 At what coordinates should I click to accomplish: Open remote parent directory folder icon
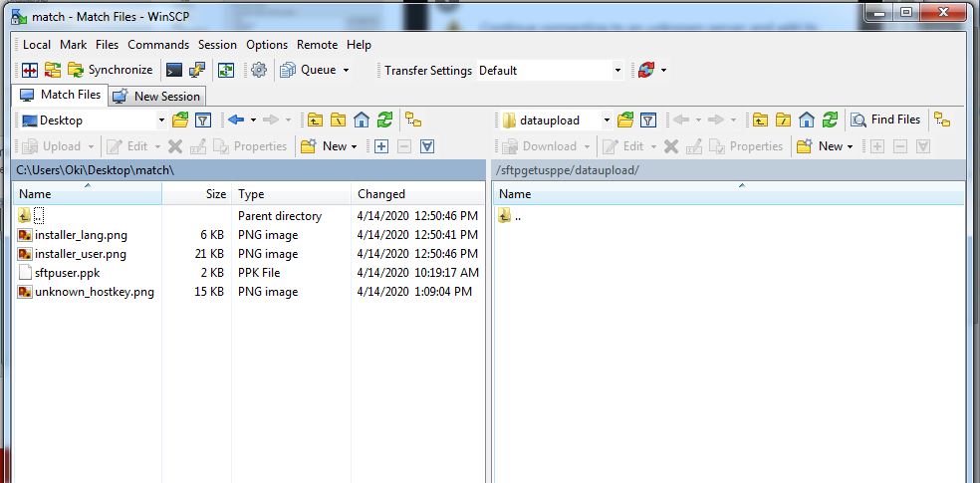pyautogui.click(x=760, y=121)
